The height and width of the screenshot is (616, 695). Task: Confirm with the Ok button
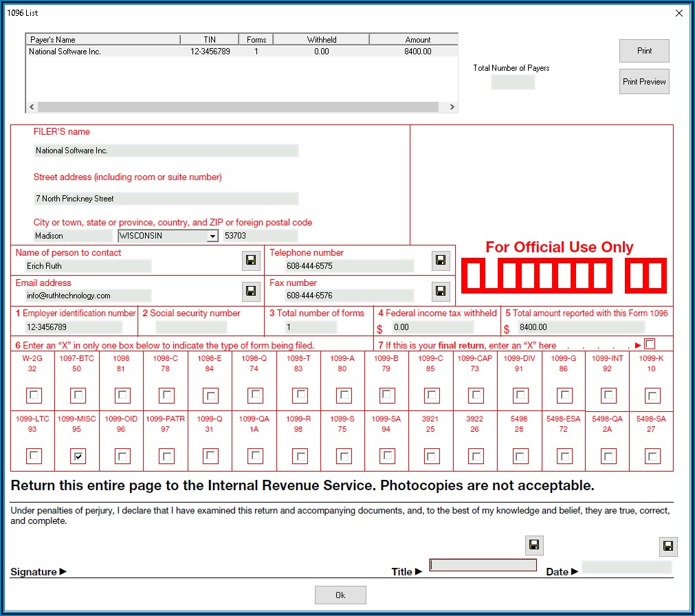(x=340, y=595)
